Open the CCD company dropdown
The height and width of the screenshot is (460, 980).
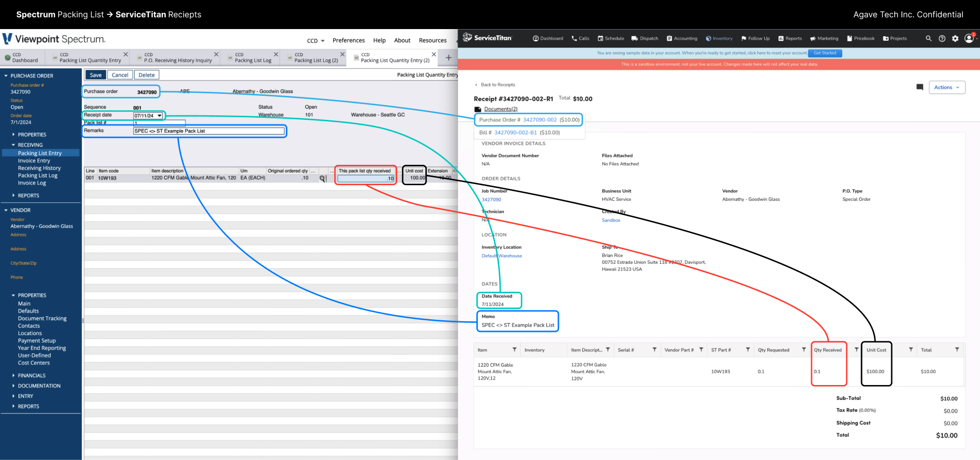(316, 41)
